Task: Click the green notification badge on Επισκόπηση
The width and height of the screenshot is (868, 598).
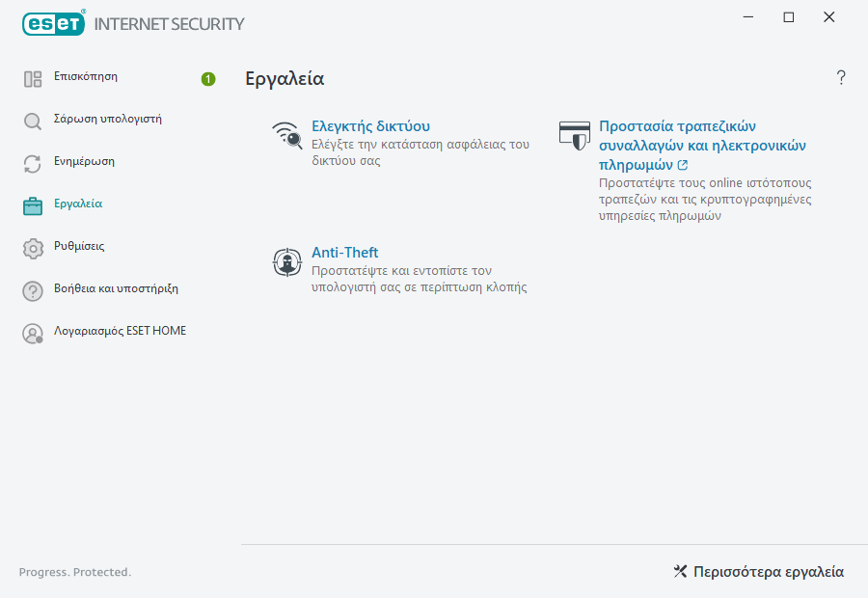Action: 208,79
